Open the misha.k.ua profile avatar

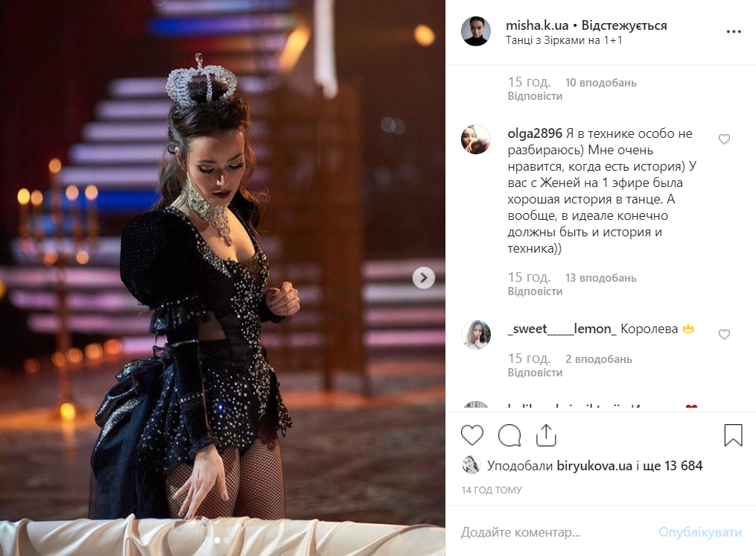click(476, 31)
